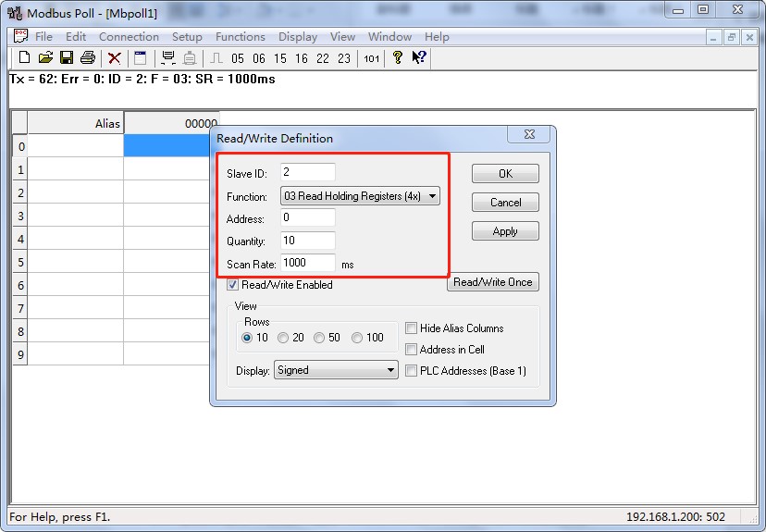Screen dimensions: 766x532
Task: Select the 100 rows radio button
Action: point(357,338)
